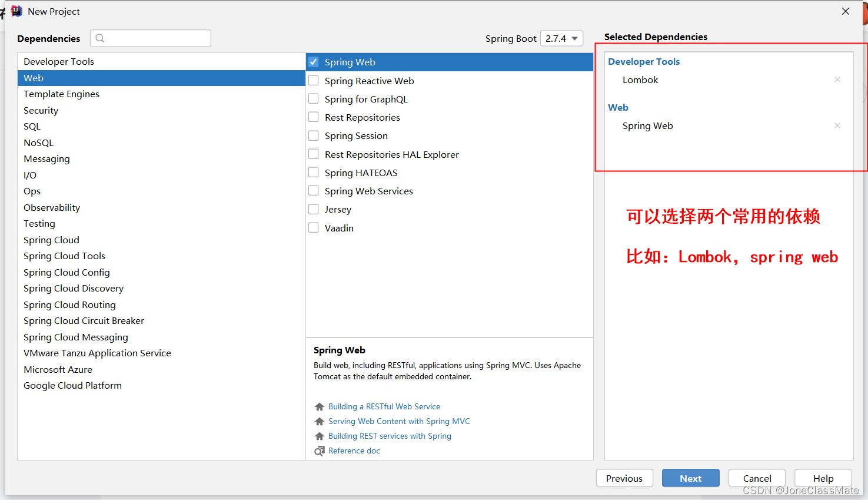Screen dimensions: 868x500
Task: Choose the Spring Cloud Config category
Action: click(161, 272)
